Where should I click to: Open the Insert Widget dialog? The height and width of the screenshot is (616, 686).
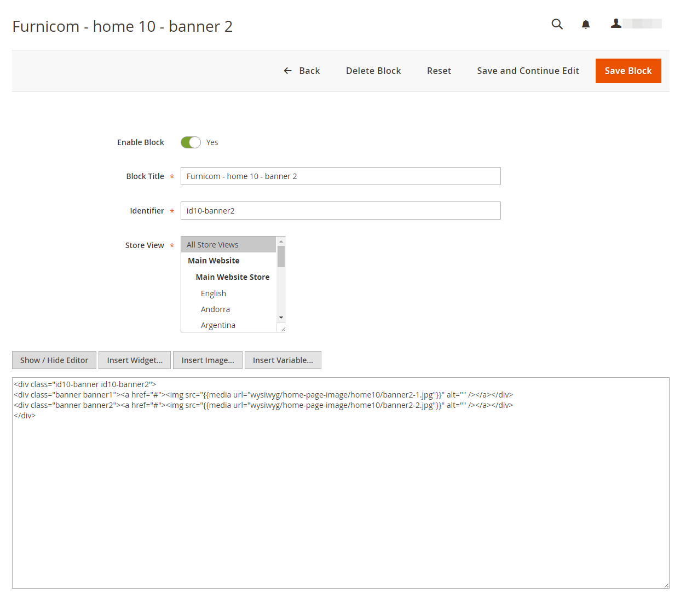click(135, 360)
